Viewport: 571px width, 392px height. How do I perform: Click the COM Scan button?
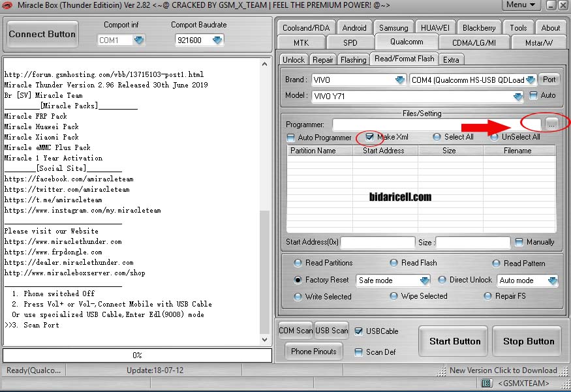[296, 331]
